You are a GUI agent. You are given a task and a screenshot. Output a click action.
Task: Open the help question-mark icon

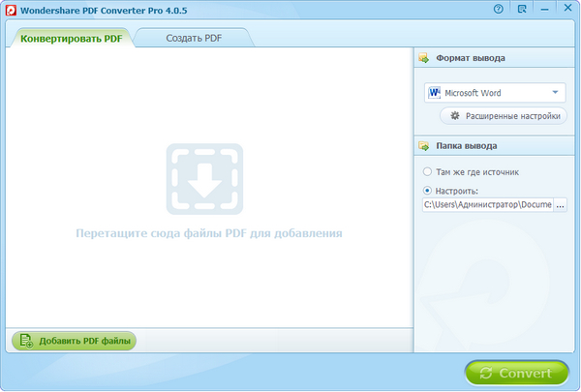point(499,9)
